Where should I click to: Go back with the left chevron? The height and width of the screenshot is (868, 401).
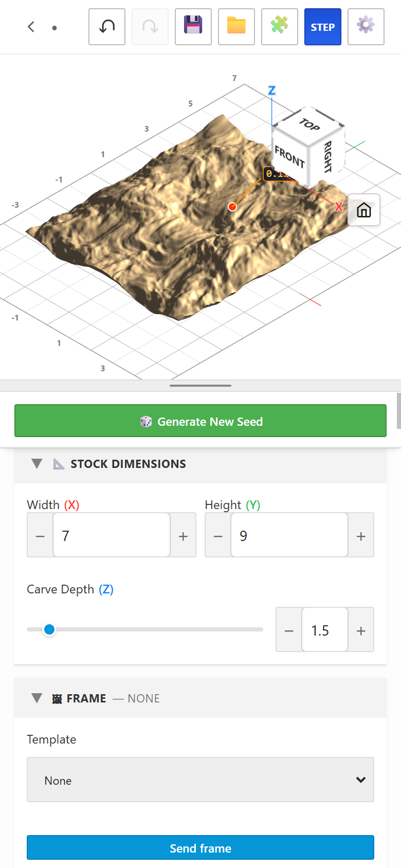tap(31, 27)
